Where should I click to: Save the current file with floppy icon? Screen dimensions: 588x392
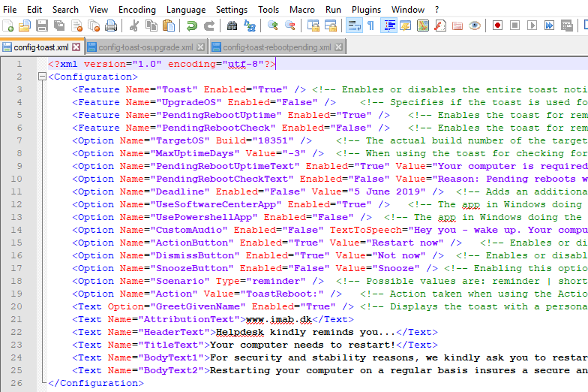tap(42, 26)
